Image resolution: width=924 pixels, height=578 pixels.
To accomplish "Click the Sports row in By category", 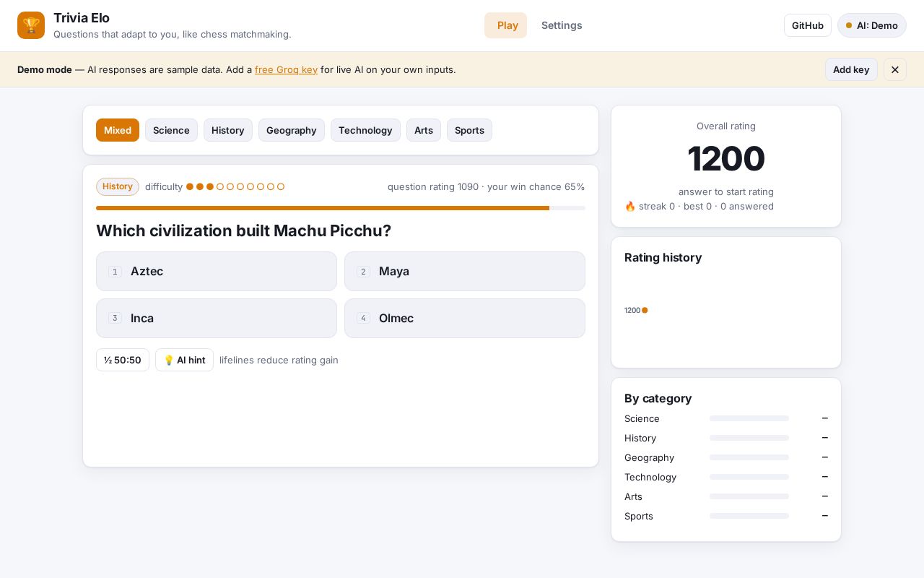I will point(726,516).
